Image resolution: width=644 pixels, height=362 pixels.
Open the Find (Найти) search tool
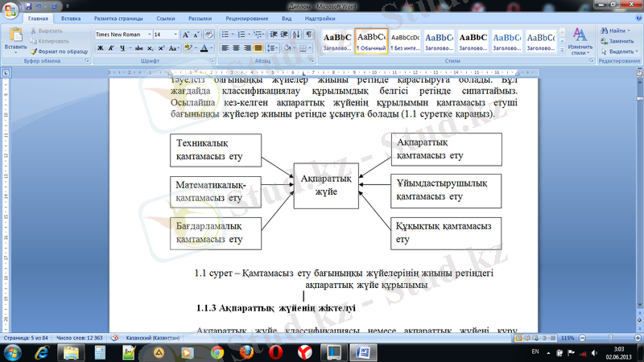pyautogui.click(x=617, y=30)
